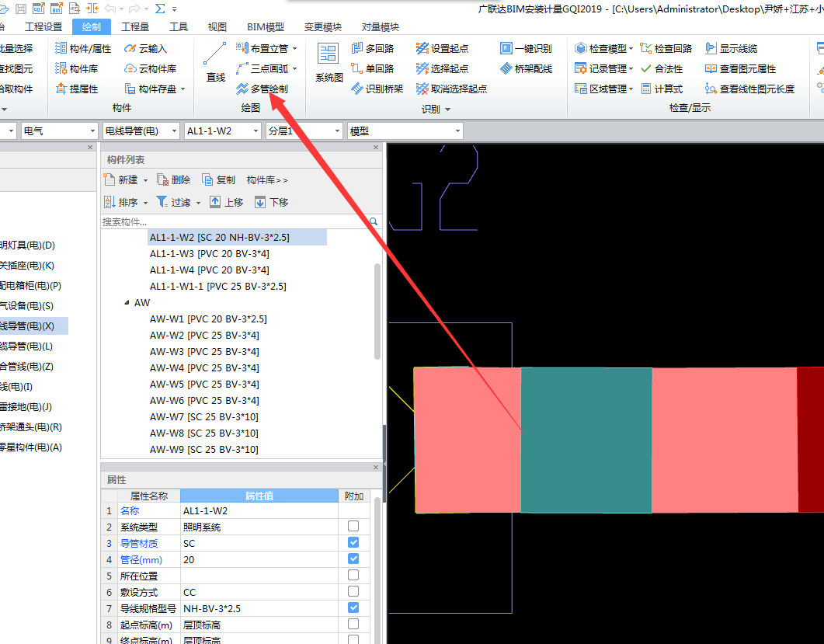This screenshot has width=824, height=644.
Task: Open the 电气 discipline dropdown
Action: click(x=59, y=131)
